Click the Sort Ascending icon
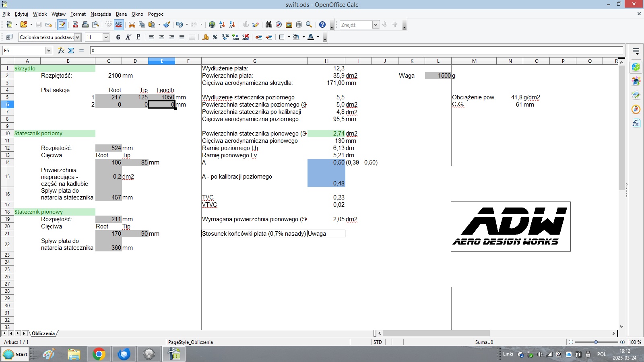Screen dimensions: 644x362 coord(222,25)
